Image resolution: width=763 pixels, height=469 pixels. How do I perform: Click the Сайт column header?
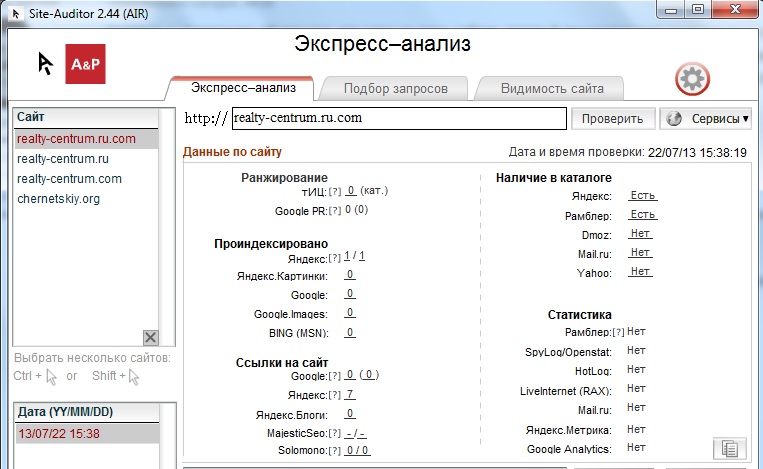[86, 117]
